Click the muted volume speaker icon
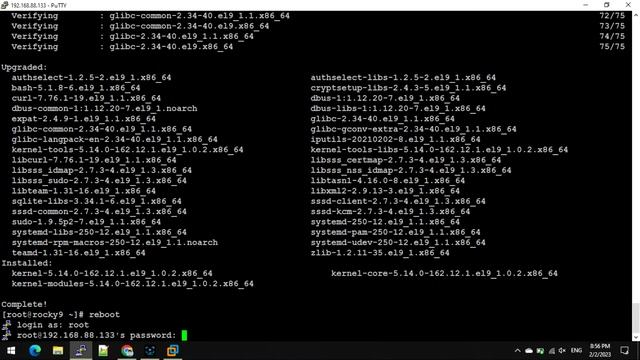The height and width of the screenshot is (360, 640). click(562, 351)
